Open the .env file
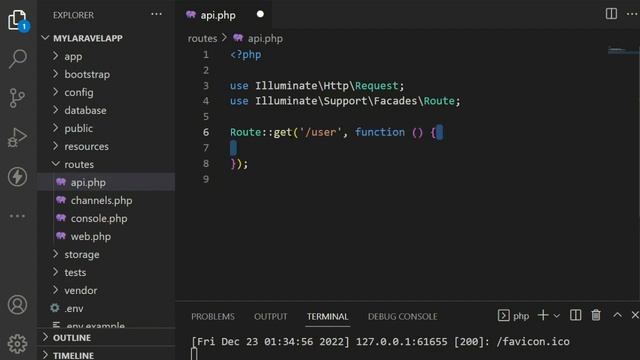Viewport: 640px width, 360px height. [x=74, y=308]
